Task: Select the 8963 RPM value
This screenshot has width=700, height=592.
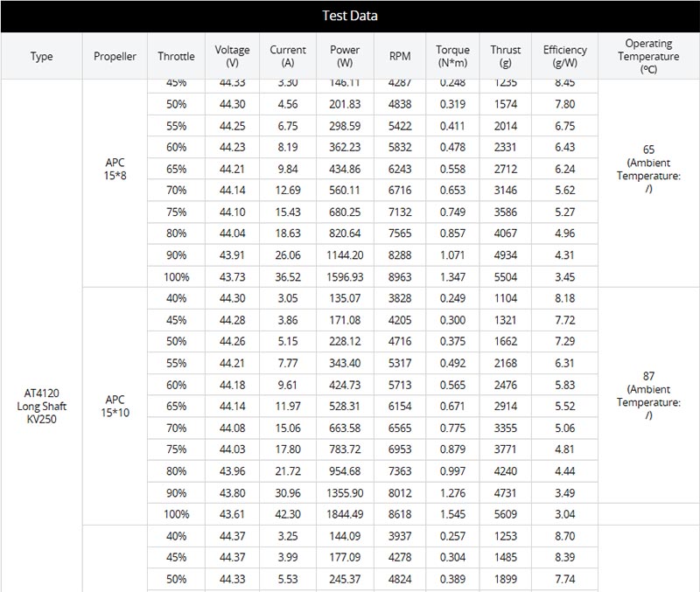Action: (400, 277)
